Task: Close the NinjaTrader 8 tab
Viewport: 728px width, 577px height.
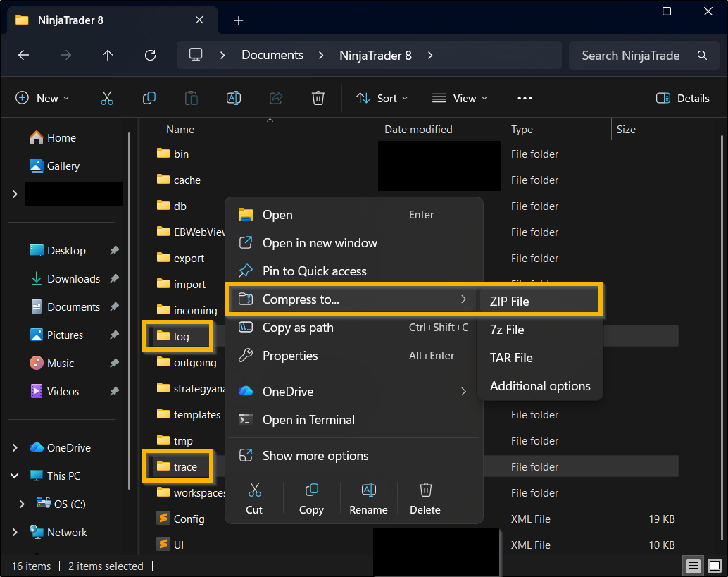Action: (199, 20)
